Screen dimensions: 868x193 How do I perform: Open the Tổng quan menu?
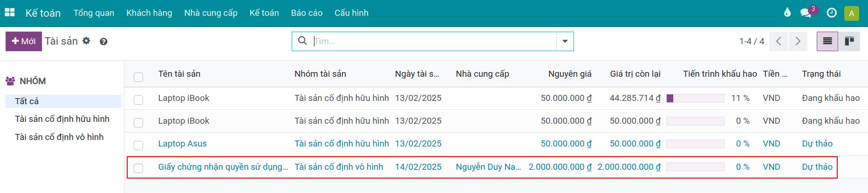(94, 13)
